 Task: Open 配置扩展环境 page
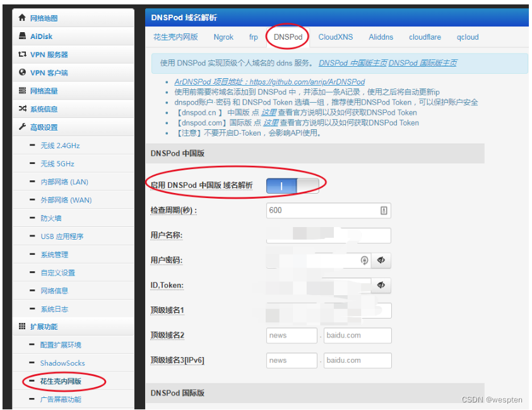pyautogui.click(x=61, y=345)
